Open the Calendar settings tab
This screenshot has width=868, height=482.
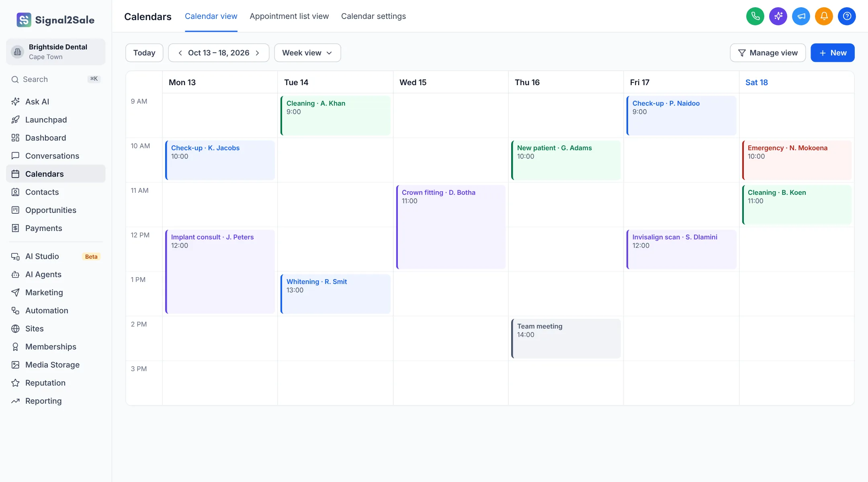pos(373,16)
